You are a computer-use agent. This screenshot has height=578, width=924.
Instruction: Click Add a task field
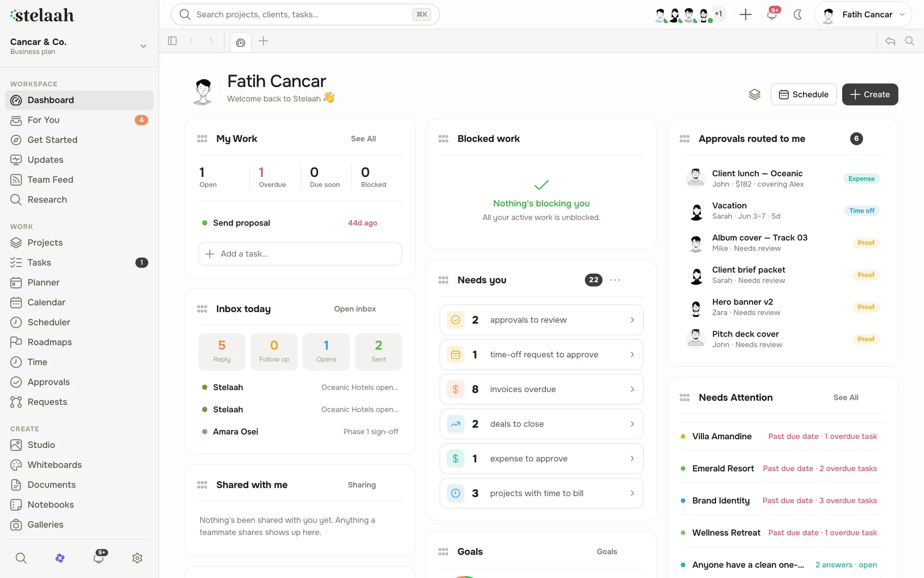point(300,254)
